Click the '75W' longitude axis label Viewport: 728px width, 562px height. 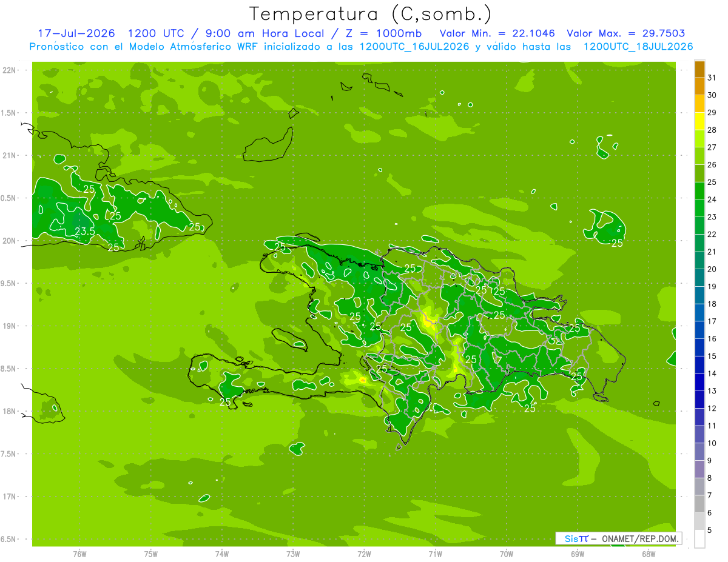coord(151,554)
